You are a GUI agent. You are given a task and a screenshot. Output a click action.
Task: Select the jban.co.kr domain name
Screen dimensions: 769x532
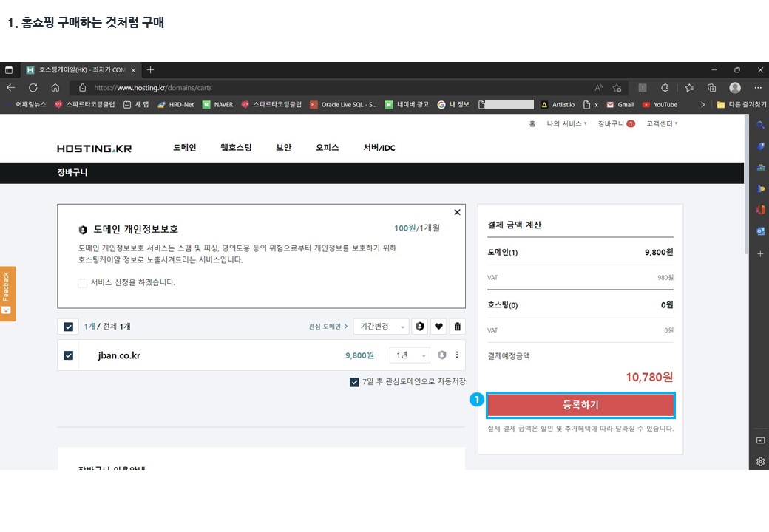pos(119,355)
